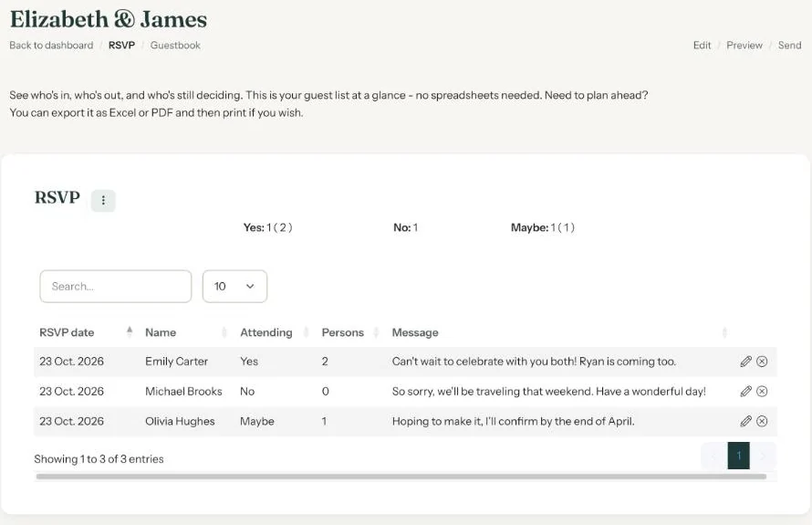Click the 'Showing 1 to 3 of 3 entries' text
This screenshot has width=812, height=525.
pyautogui.click(x=99, y=458)
